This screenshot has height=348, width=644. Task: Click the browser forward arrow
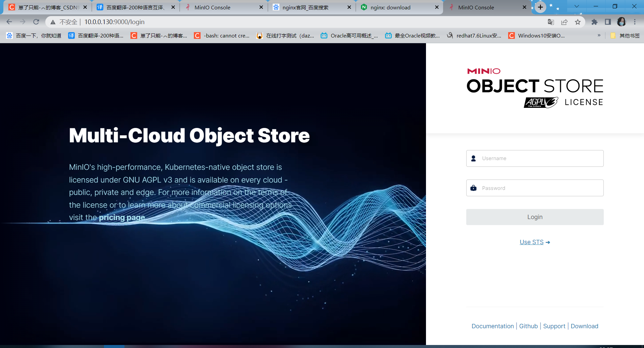pos(22,22)
